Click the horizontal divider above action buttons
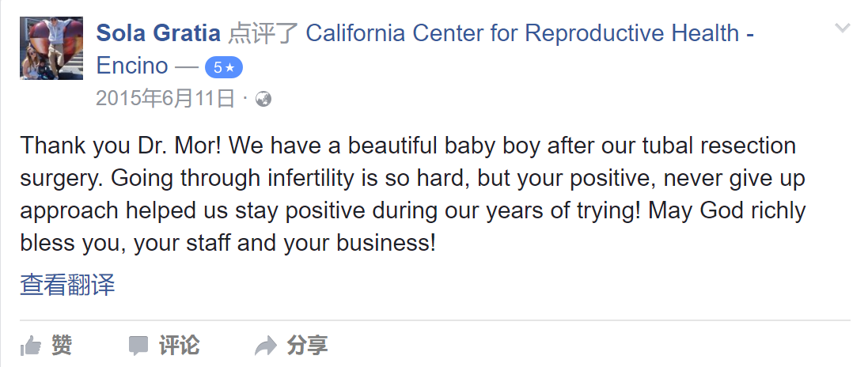 point(435,320)
